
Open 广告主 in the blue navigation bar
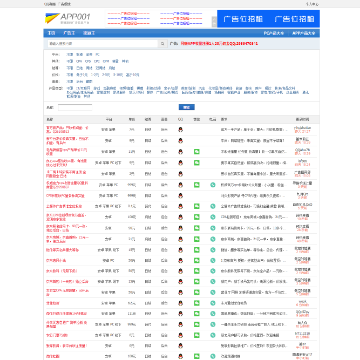tap(69, 33)
